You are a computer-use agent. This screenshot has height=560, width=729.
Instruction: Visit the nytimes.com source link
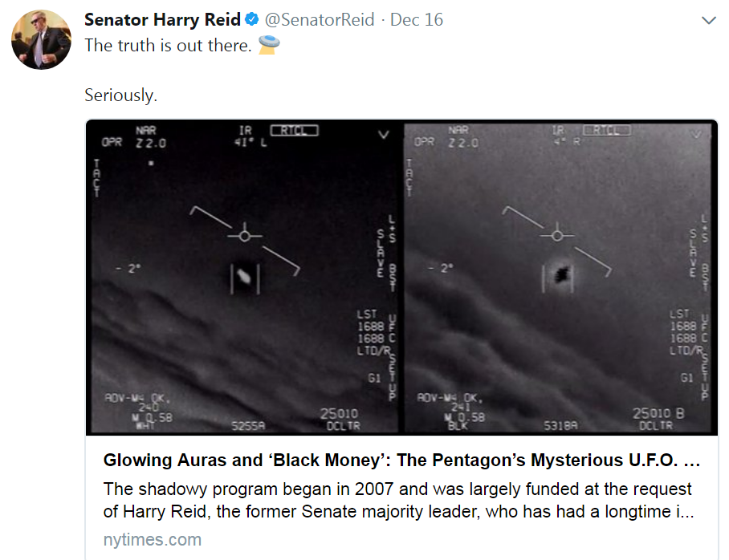click(x=153, y=540)
